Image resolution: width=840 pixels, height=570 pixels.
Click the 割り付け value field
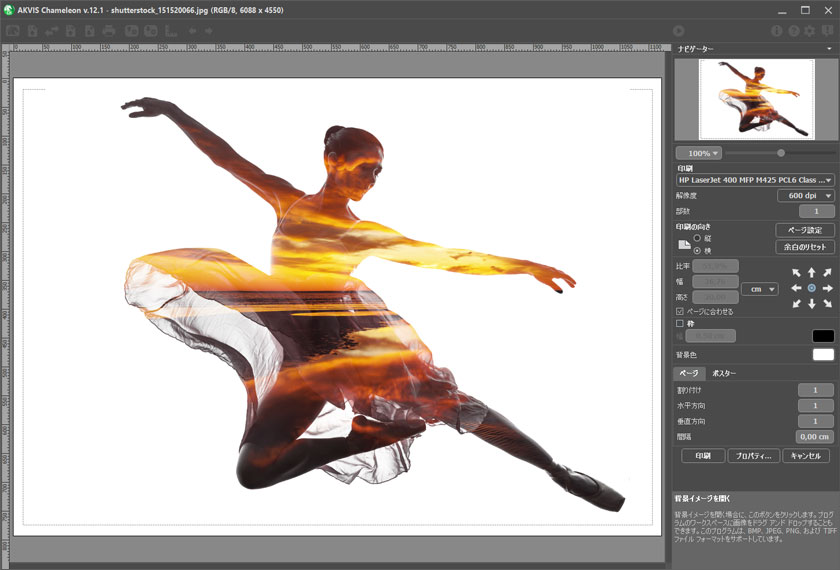click(815, 390)
